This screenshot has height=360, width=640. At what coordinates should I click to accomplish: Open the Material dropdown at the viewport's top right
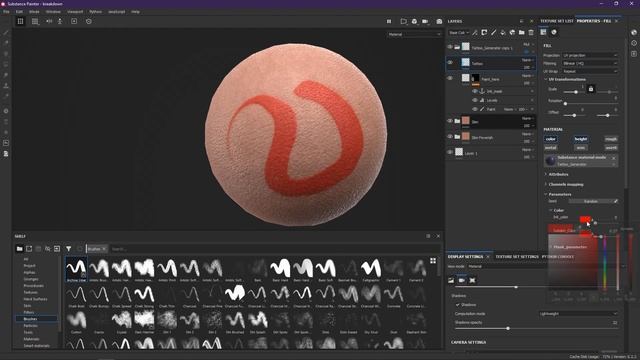(414, 34)
